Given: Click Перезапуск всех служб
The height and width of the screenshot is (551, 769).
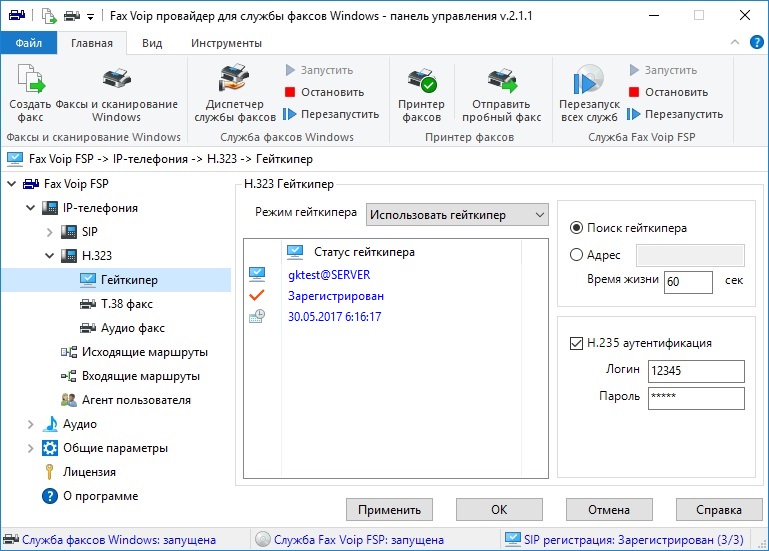Looking at the screenshot, I should 589,93.
